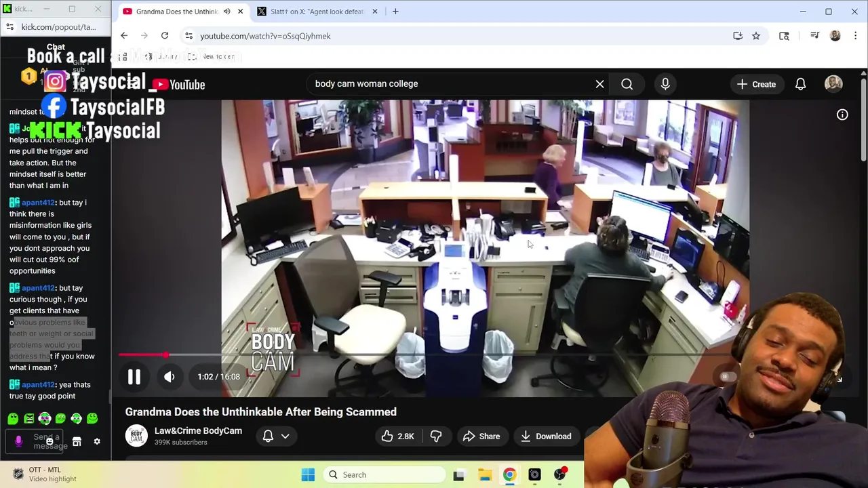Image resolution: width=868 pixels, height=488 pixels.
Task: Open File Explorer from taskbar
Action: pos(484,474)
